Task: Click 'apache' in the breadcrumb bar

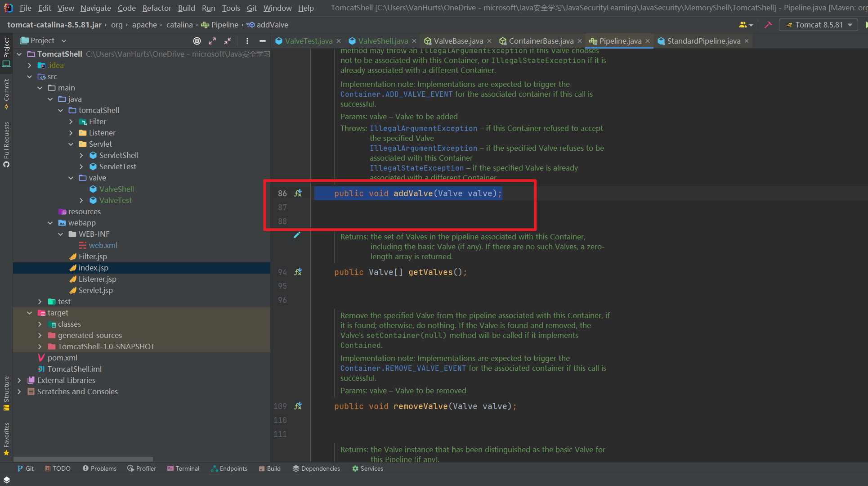Action: (144, 25)
